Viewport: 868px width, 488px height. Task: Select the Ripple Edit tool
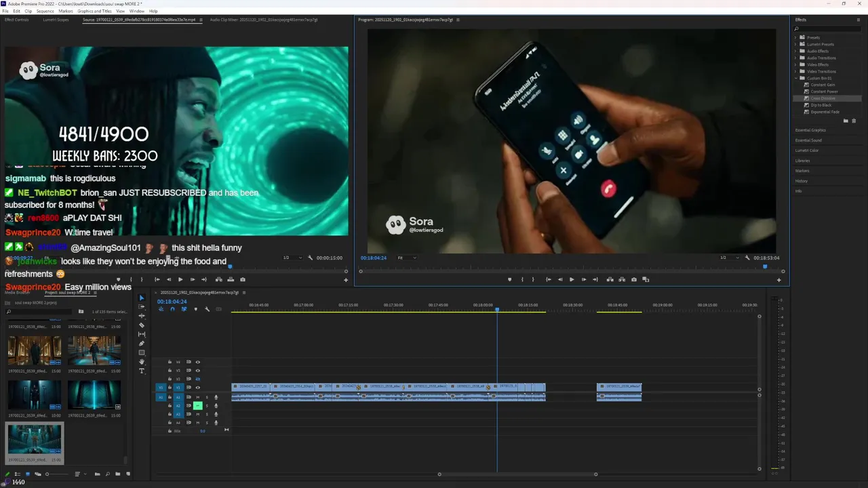tap(142, 316)
